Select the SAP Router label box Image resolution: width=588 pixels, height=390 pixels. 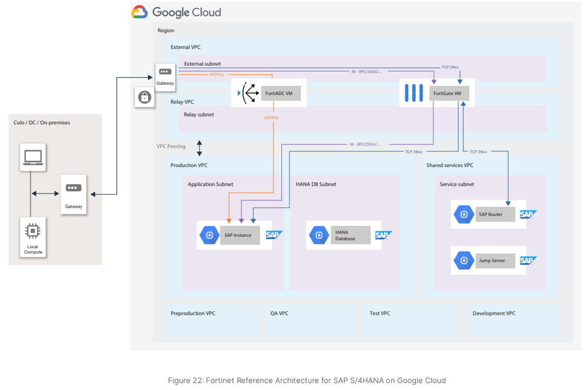pyautogui.click(x=496, y=214)
